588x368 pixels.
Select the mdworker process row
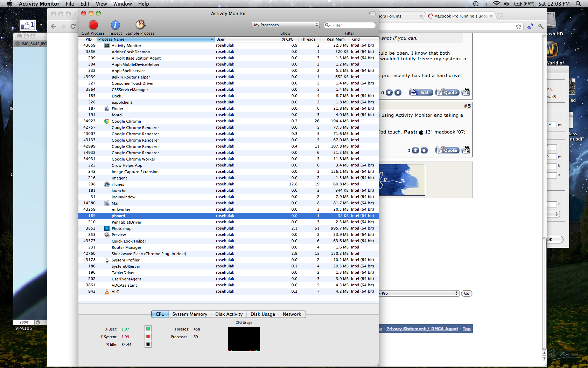(229, 210)
